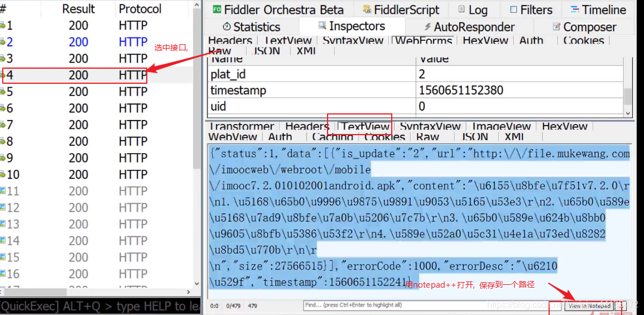Switch to the Composer tab
644x315 pixels.
(x=584, y=27)
